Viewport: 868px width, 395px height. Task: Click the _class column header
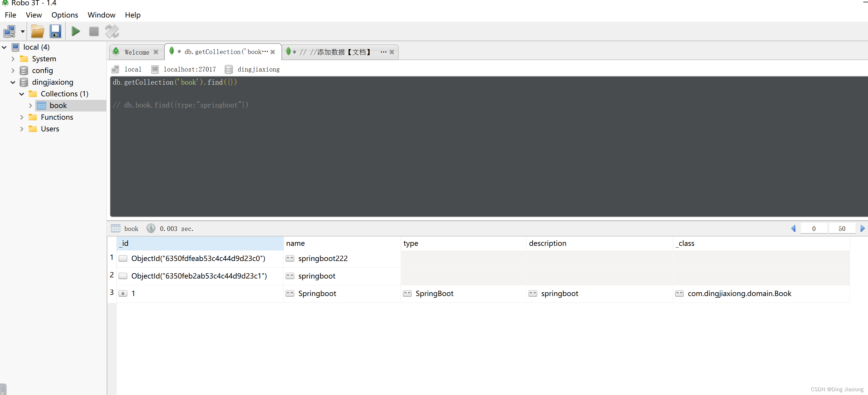point(761,243)
